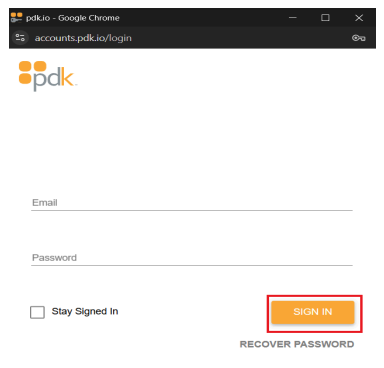Click the Stay Signed In label text
This screenshot has width=384, height=368.
tap(85, 311)
